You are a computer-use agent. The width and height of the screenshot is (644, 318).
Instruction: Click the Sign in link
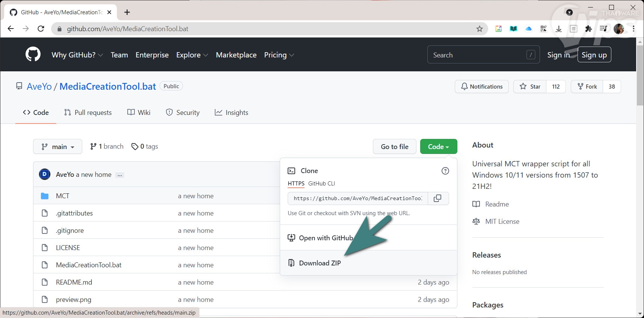(x=558, y=55)
